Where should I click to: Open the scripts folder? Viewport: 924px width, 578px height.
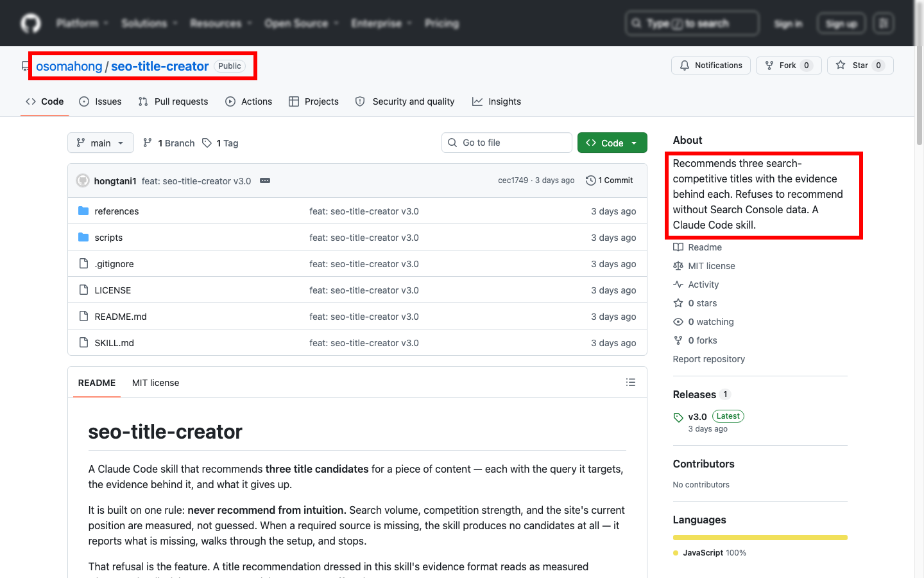coord(108,238)
